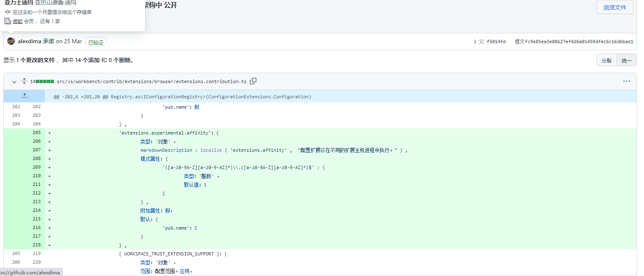Image resolution: width=644 pixels, height=276 pixels.
Task: Click the 浏览文件 button
Action: (614, 7)
